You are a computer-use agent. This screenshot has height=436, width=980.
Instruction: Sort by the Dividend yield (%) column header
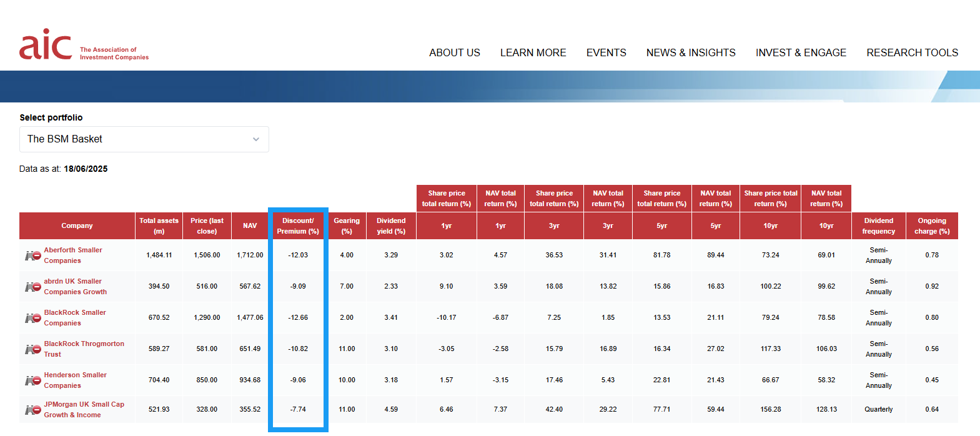[391, 225]
